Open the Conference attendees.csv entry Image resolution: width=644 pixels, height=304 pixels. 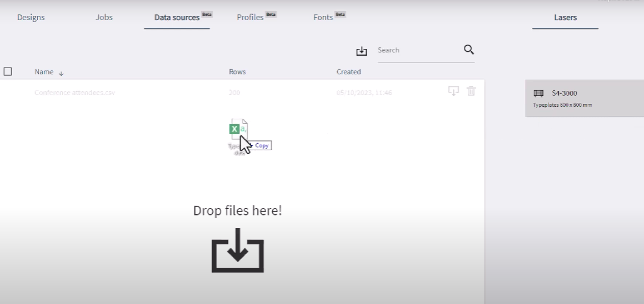pyautogui.click(x=74, y=93)
